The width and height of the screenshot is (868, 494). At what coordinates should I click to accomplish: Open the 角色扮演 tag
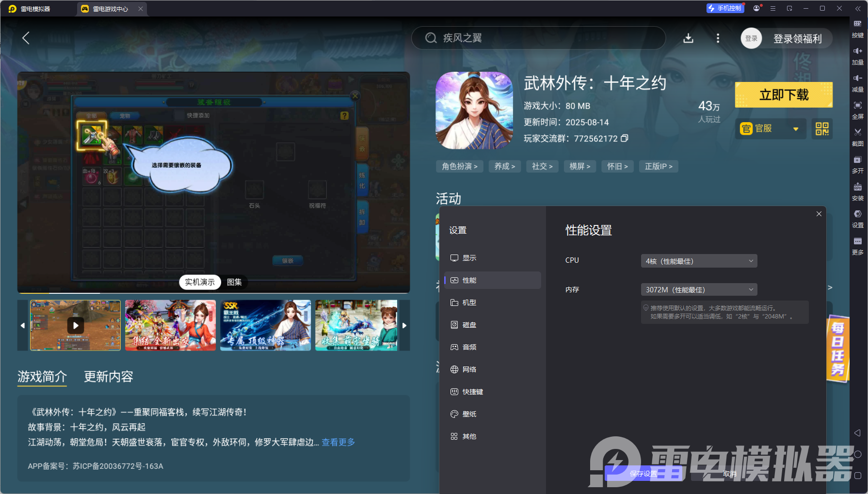pyautogui.click(x=460, y=166)
